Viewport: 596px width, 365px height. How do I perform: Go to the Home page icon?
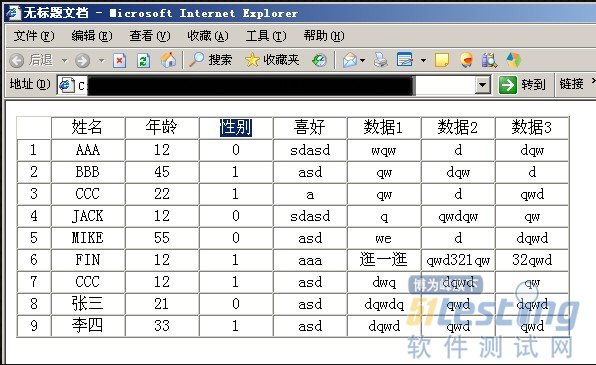point(168,60)
